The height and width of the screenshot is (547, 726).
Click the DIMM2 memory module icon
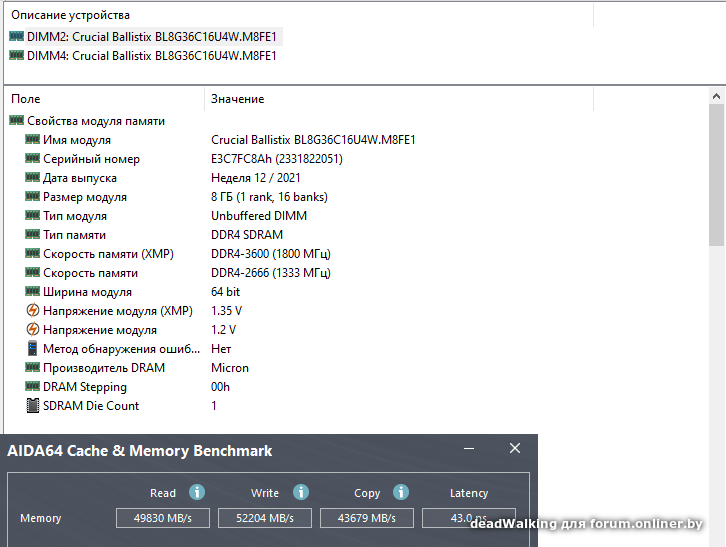(x=16, y=36)
